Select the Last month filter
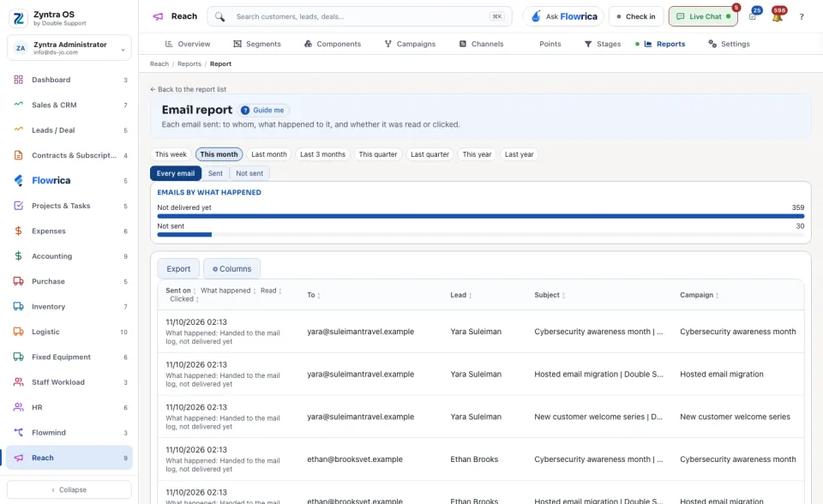Viewport: 823px width, 504px height. 268,154
